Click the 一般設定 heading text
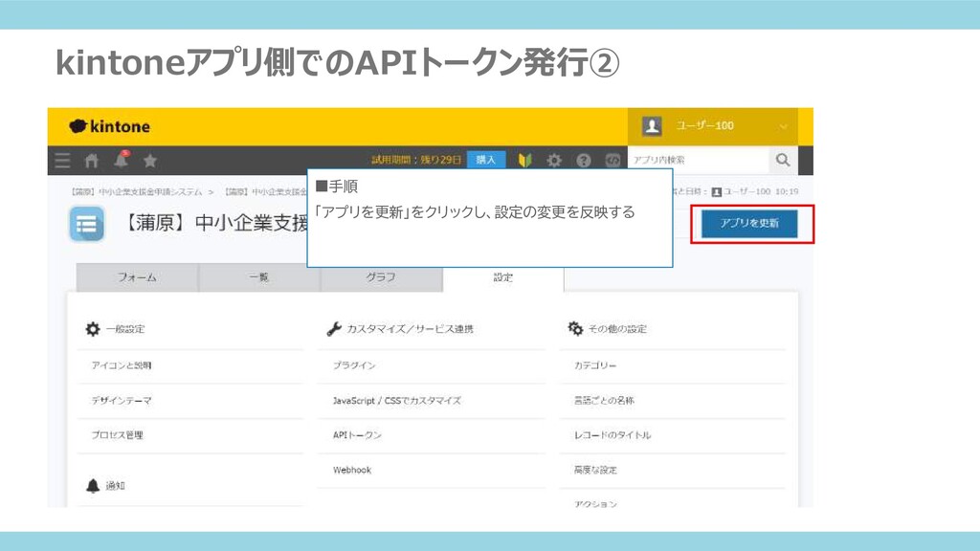The image size is (980, 551). pyautogui.click(x=125, y=329)
